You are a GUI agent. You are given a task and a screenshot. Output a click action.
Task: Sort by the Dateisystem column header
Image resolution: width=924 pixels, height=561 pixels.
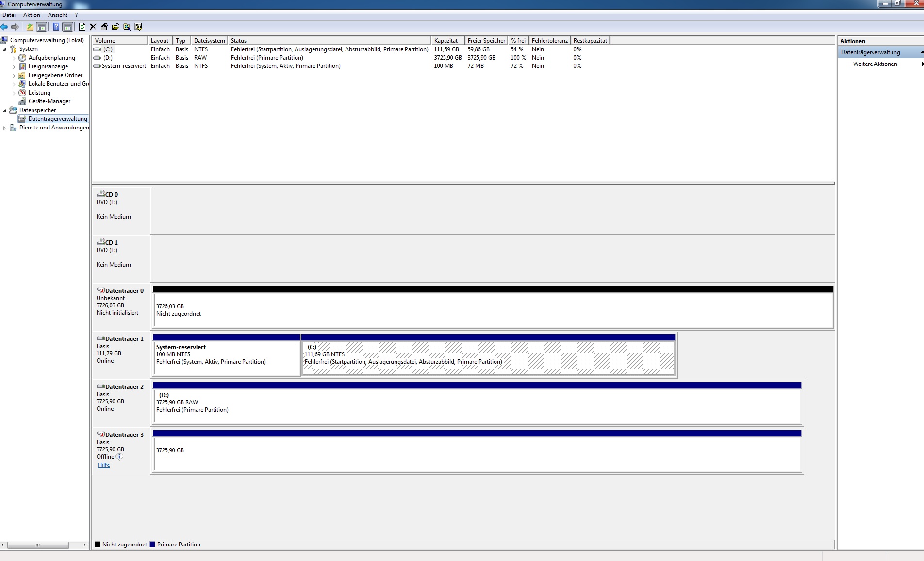click(209, 41)
